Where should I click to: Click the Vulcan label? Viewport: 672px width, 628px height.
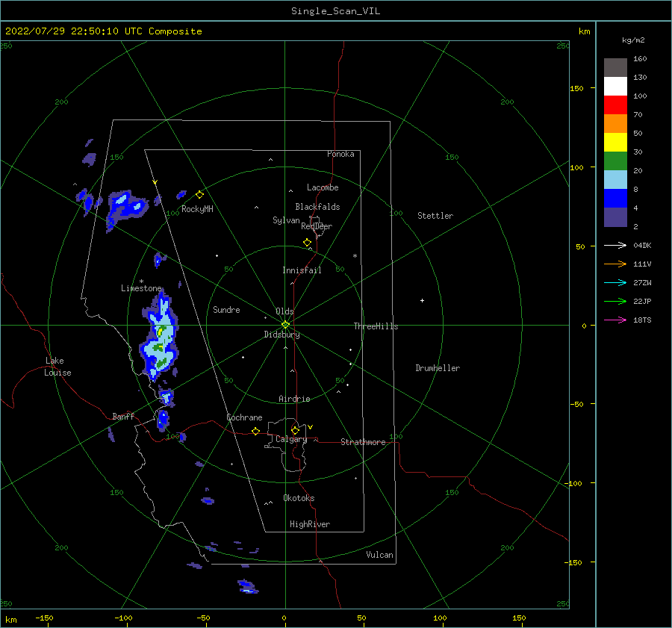(380, 555)
